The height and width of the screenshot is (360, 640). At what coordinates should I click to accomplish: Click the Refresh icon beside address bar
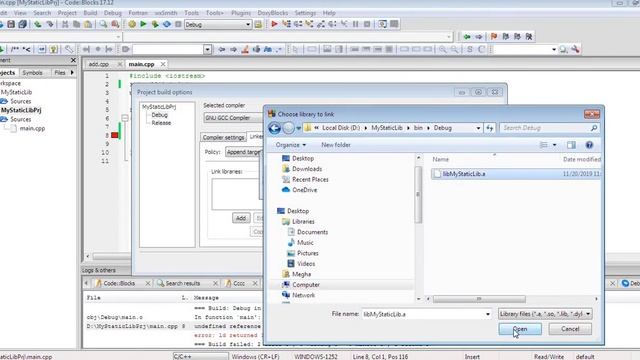pos(489,128)
